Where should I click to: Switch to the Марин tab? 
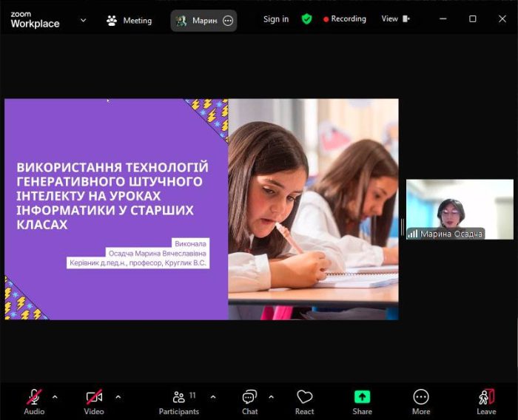click(x=203, y=20)
